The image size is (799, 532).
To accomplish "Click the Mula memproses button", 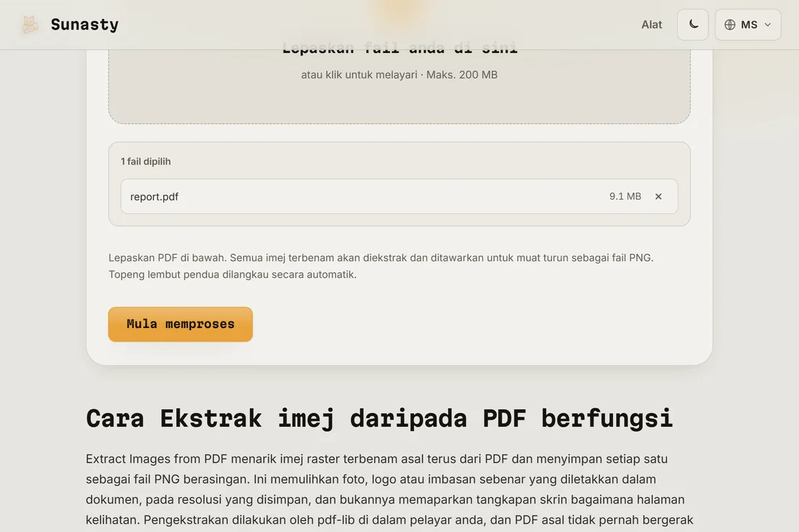I will point(180,324).
